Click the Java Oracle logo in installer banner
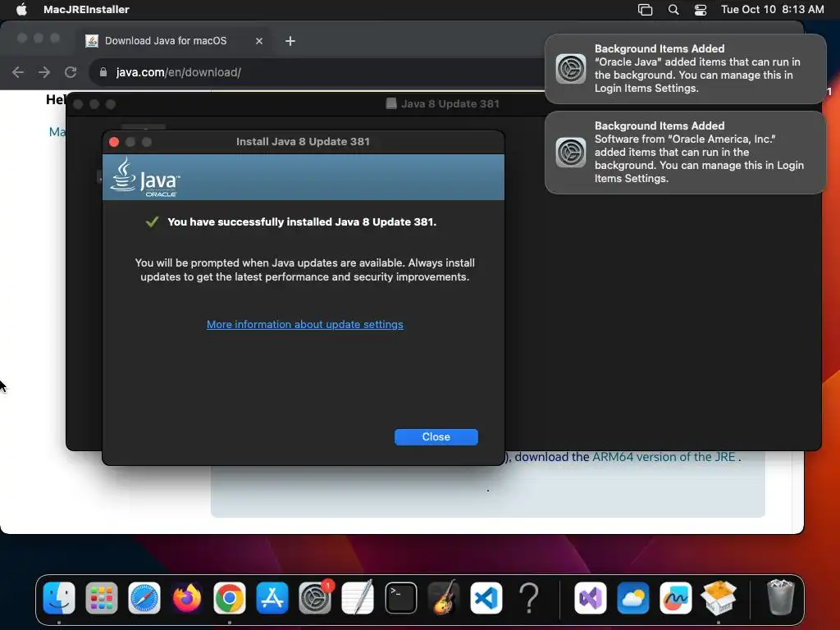840x630 pixels. (145, 177)
